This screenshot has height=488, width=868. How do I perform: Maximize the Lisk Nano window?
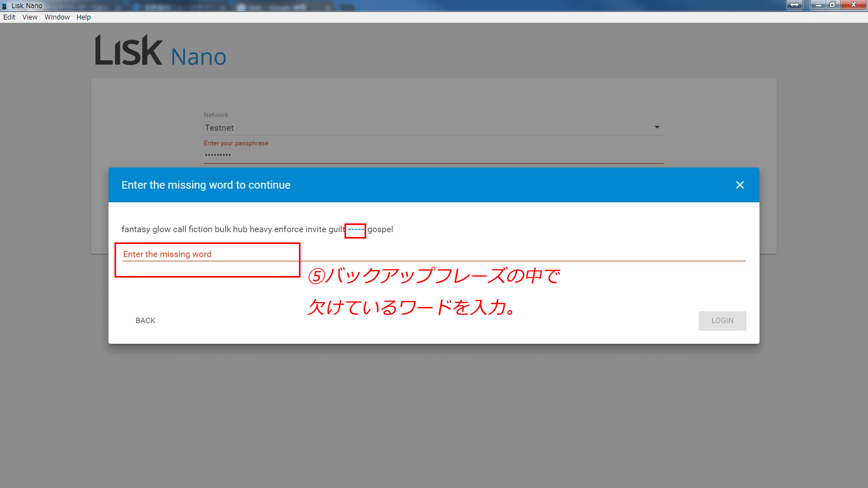coord(833,5)
